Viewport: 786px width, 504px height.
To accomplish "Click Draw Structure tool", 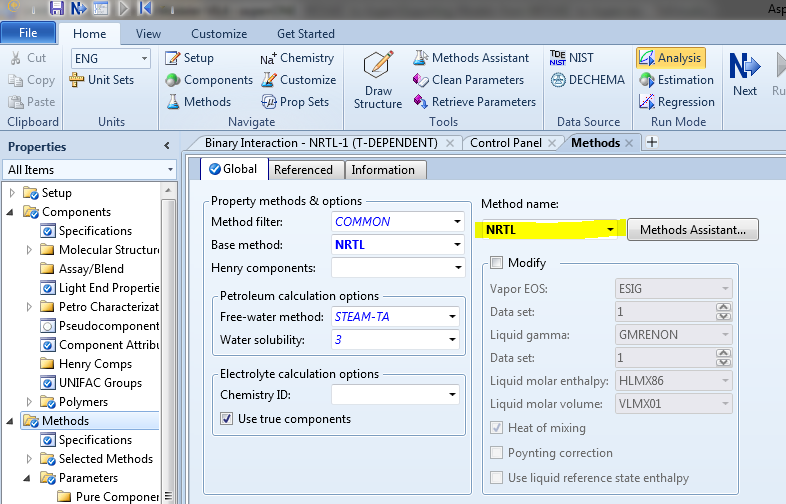I will click(x=378, y=80).
